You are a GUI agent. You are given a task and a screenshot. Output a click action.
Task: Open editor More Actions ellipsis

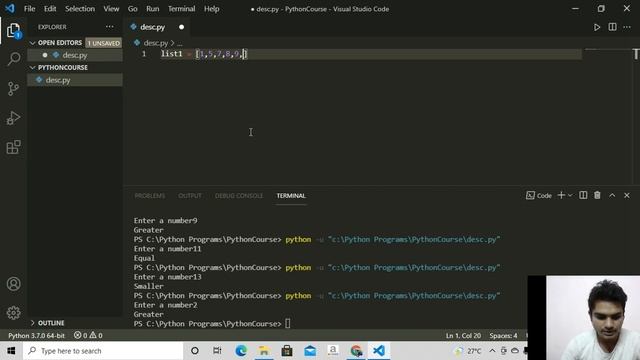[x=627, y=27]
